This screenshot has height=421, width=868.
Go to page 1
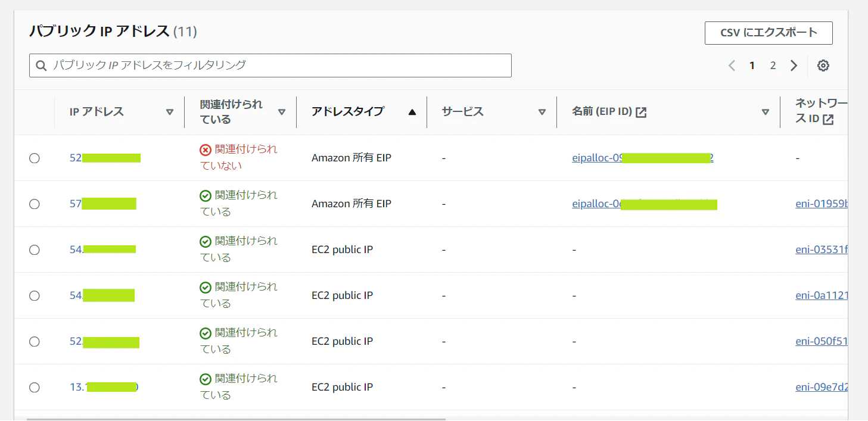752,66
